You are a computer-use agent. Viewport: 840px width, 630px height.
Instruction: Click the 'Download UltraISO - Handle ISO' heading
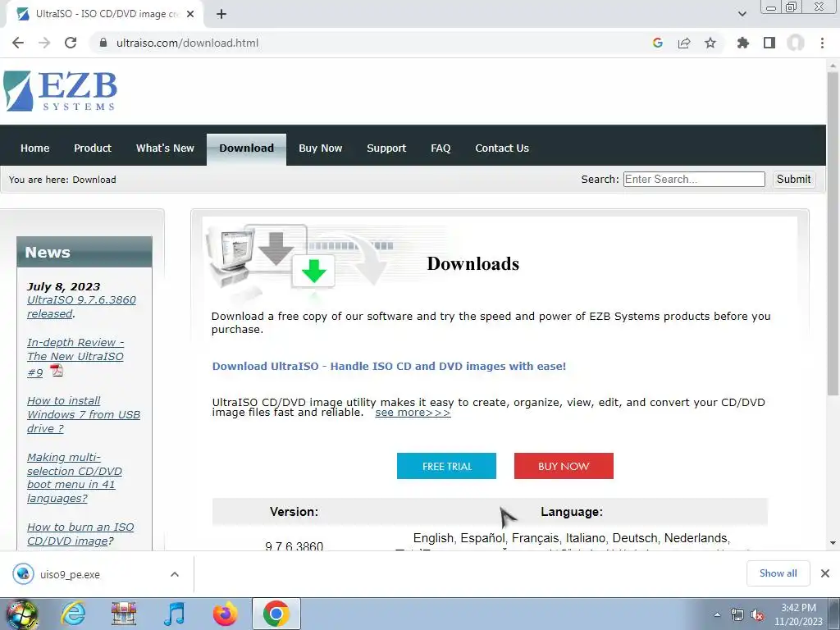point(389,366)
